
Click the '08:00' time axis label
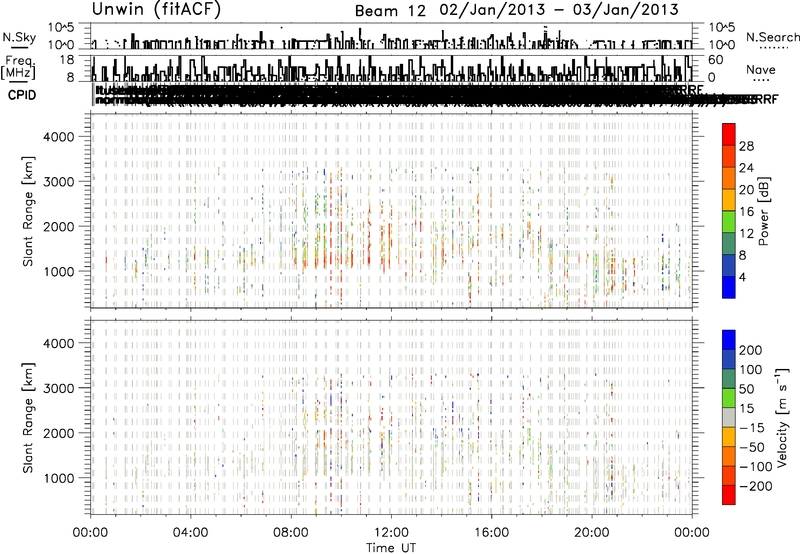coord(290,533)
